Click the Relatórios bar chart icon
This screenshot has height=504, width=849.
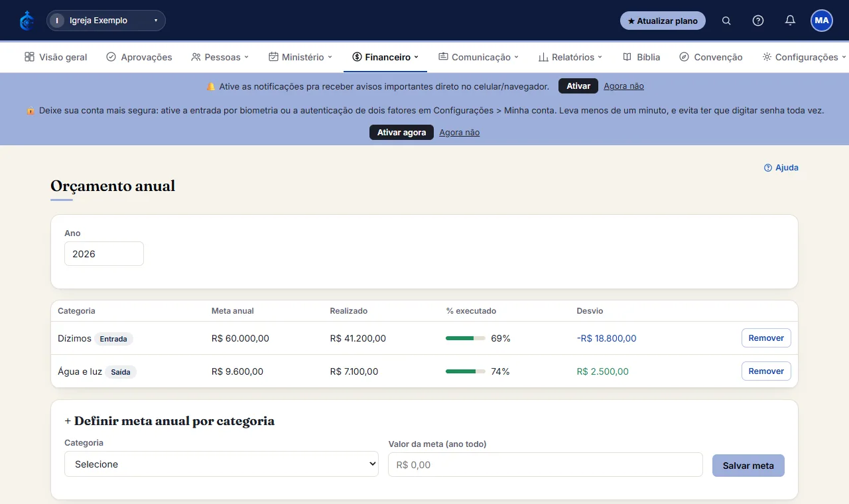point(543,57)
